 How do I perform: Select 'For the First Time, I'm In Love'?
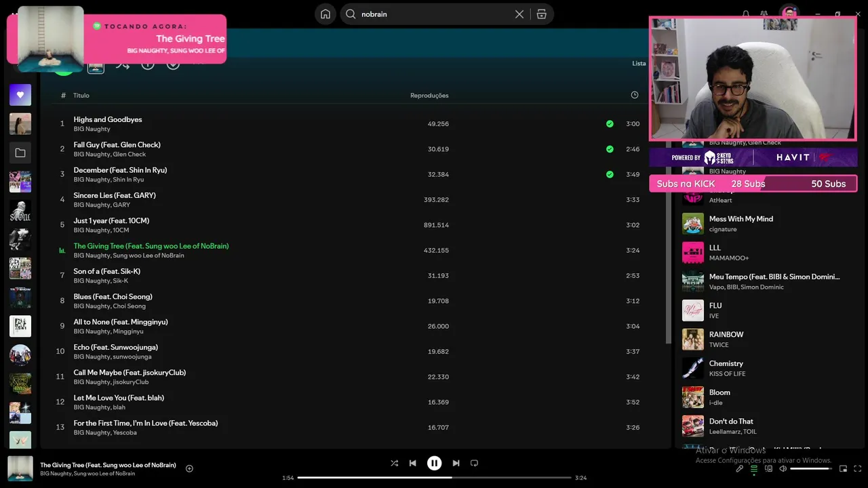pos(146,423)
